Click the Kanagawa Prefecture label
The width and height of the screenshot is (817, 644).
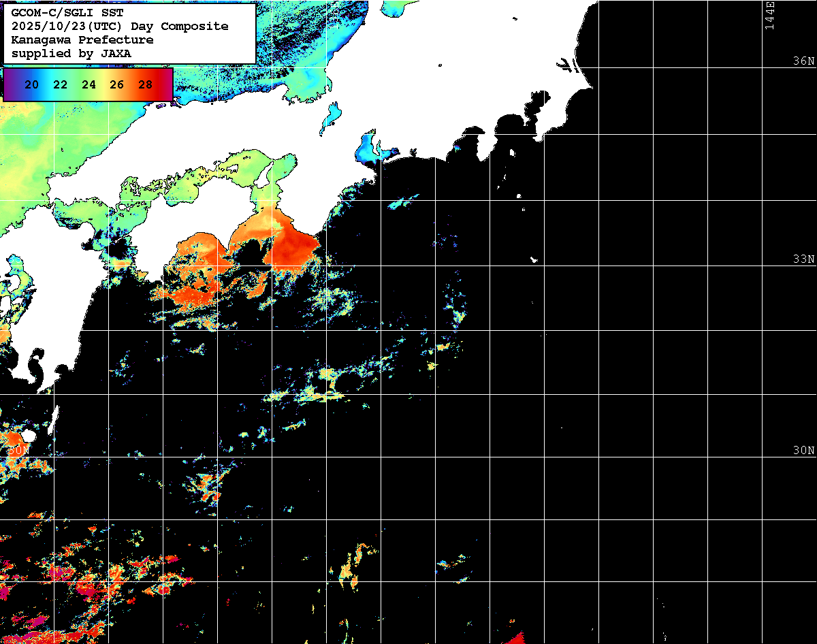[x=82, y=39]
